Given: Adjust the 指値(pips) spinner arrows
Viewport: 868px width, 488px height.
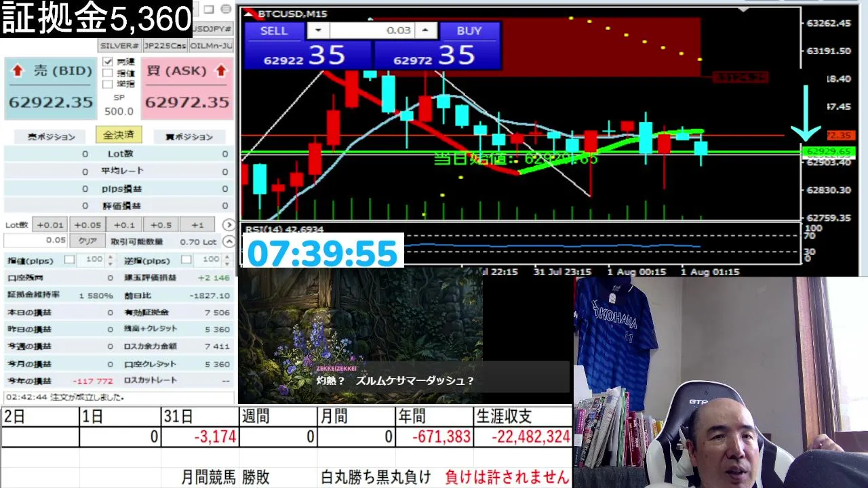Looking at the screenshot, I should click(x=109, y=260).
